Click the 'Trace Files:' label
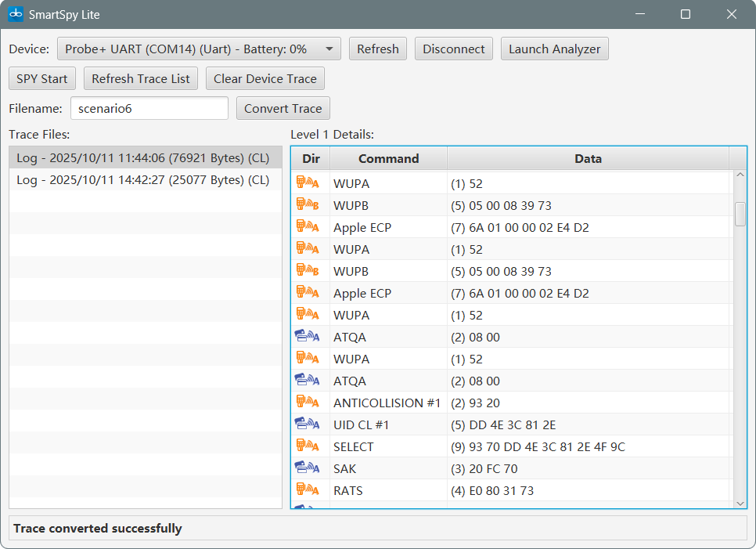The image size is (756, 549). (39, 134)
